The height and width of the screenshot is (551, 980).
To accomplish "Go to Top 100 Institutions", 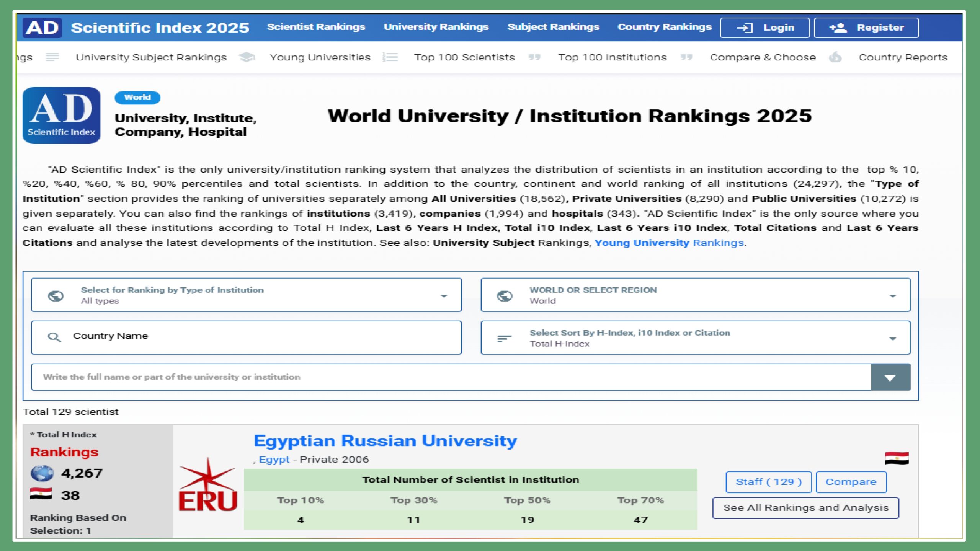I will click(x=612, y=57).
